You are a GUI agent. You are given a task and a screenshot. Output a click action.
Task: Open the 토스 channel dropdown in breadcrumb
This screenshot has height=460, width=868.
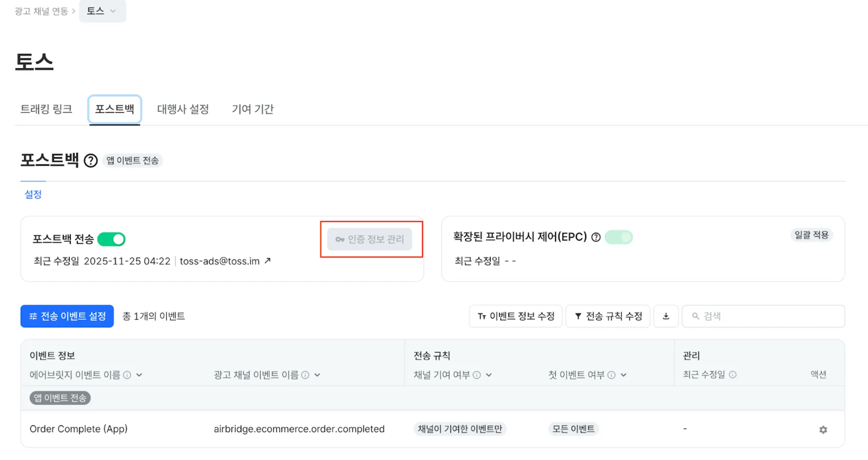click(x=102, y=11)
